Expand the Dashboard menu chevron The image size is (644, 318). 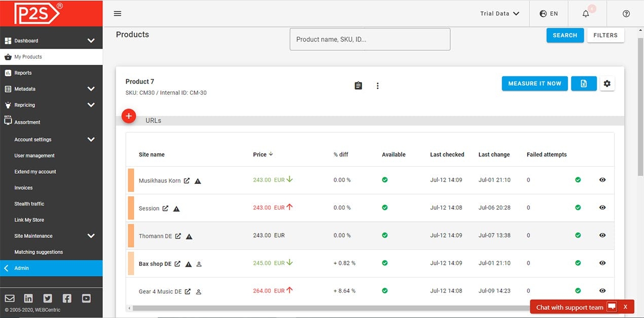pyautogui.click(x=91, y=41)
